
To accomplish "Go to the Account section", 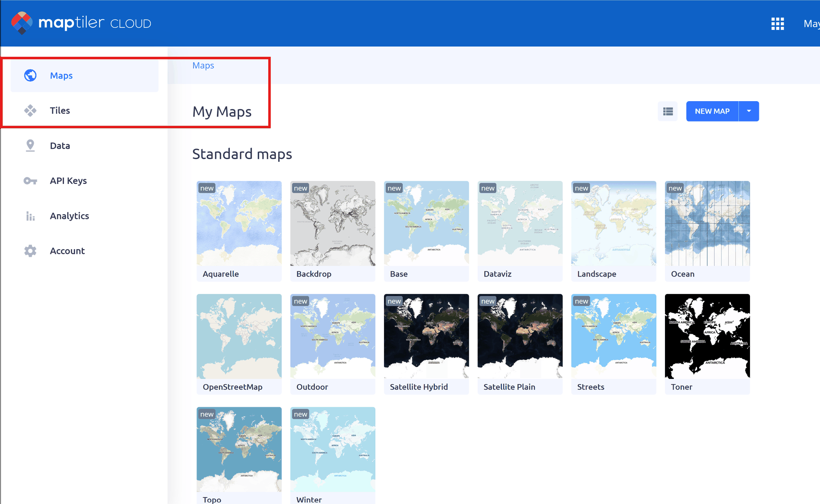I will coord(67,251).
